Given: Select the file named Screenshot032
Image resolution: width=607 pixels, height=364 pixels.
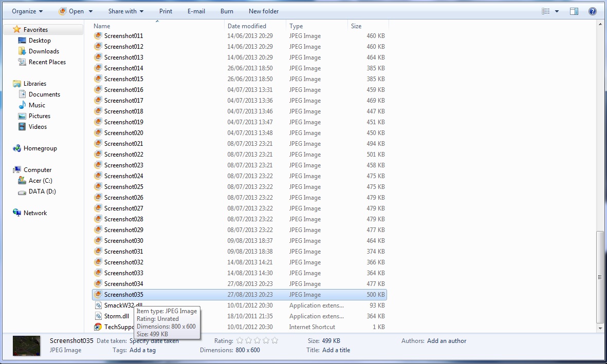Looking at the screenshot, I should tap(123, 262).
